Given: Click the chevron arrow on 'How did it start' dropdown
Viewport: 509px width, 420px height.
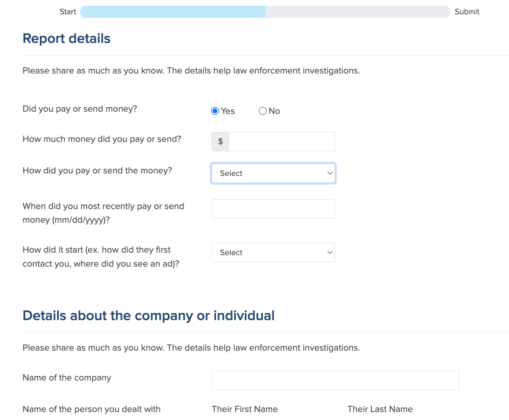Looking at the screenshot, I should click(330, 253).
